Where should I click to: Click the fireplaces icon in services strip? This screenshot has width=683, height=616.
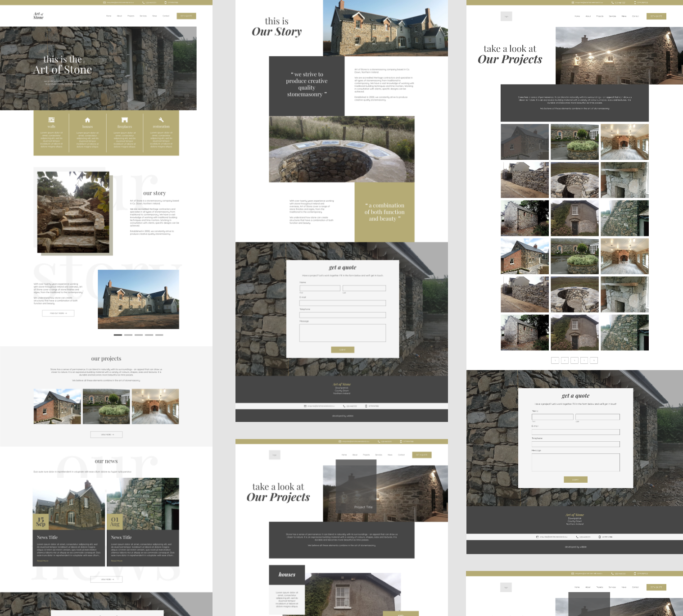[125, 120]
